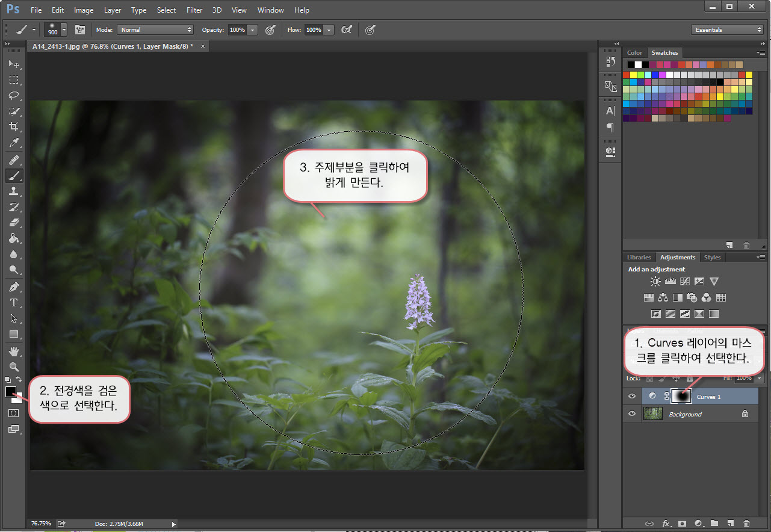Select the History Brush tool

pyautogui.click(x=14, y=207)
